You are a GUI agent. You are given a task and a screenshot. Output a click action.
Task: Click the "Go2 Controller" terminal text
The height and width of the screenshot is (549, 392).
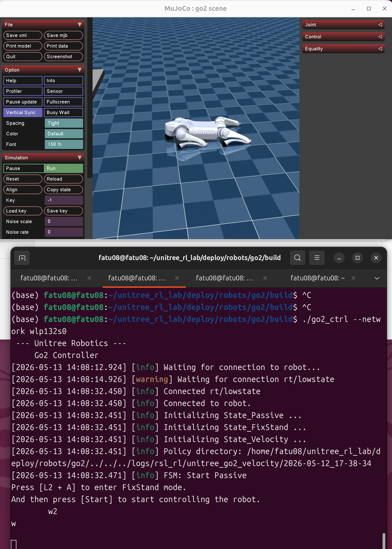coord(66,355)
